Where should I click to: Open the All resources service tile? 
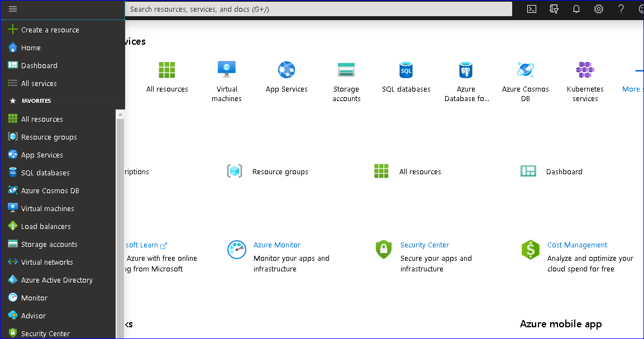pyautogui.click(x=167, y=77)
